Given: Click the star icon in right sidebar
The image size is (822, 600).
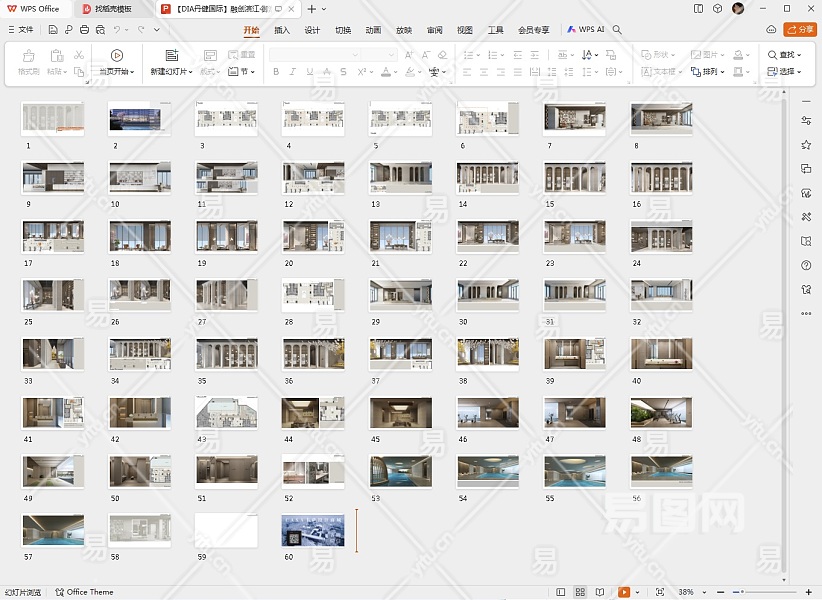Looking at the screenshot, I should (806, 144).
